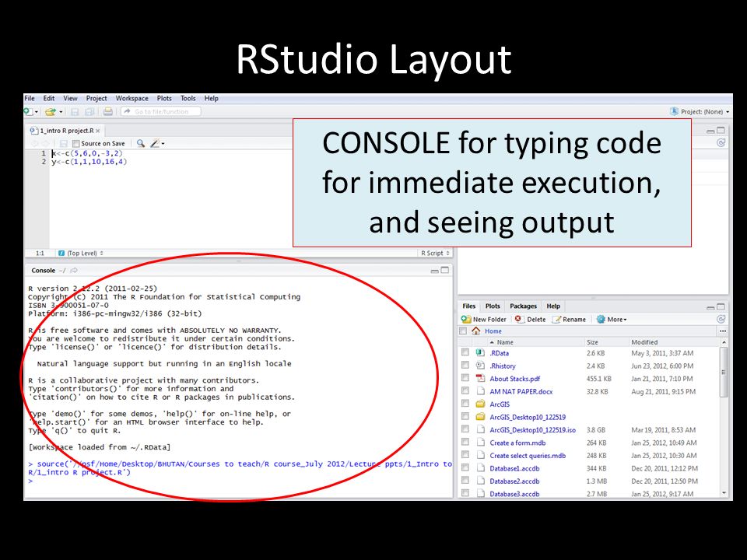Open the Edit menu
This screenshot has width=747, height=560.
pyautogui.click(x=49, y=98)
